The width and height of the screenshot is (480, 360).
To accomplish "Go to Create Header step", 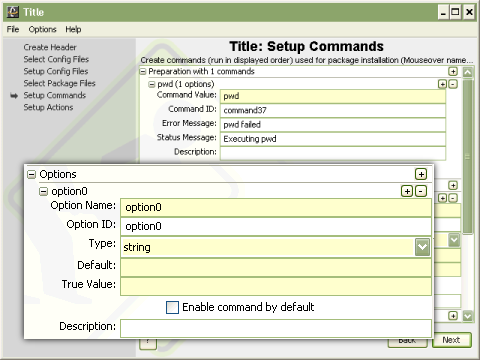I will coord(50,47).
